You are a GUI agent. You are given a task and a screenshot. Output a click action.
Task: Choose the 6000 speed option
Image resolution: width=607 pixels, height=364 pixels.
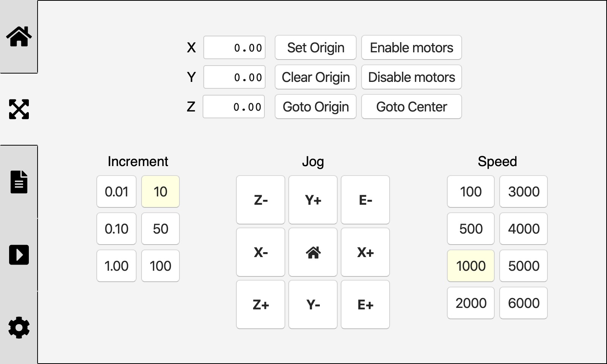pos(523,303)
